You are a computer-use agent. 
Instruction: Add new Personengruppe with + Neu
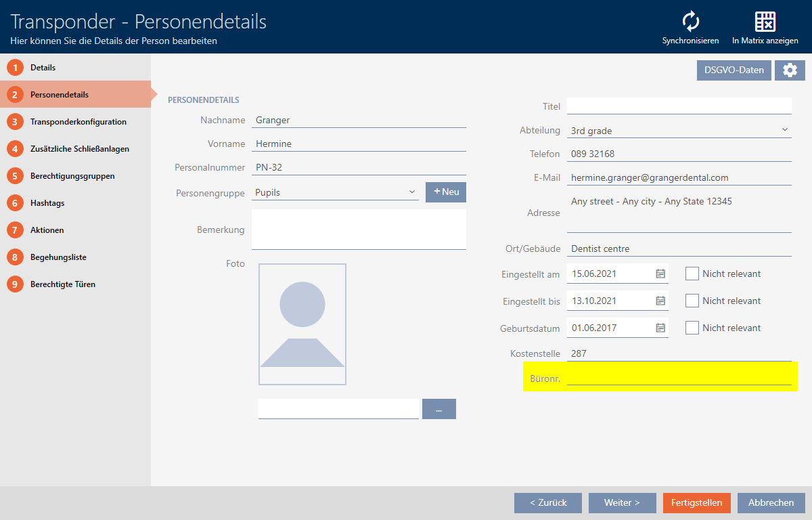pyautogui.click(x=445, y=192)
